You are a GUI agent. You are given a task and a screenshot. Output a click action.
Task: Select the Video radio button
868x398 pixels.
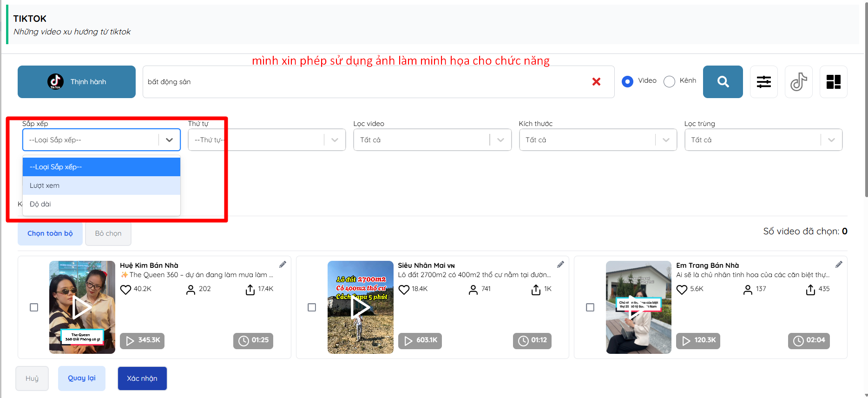(x=627, y=81)
